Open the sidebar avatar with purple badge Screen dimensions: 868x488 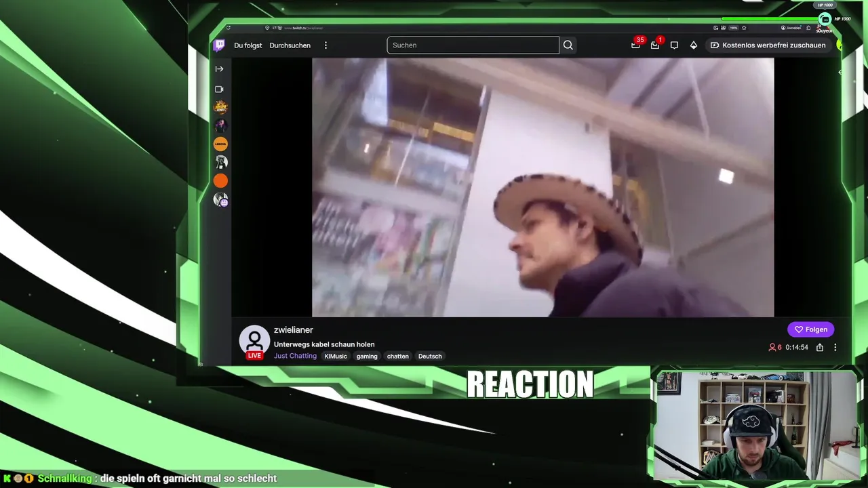click(220, 199)
